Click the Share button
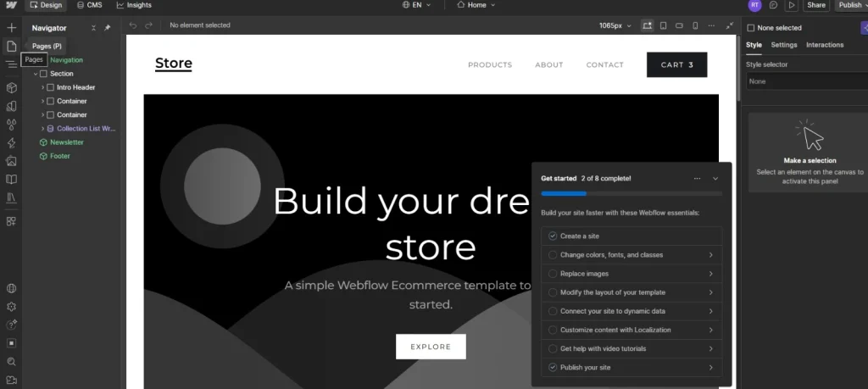This screenshot has width=868, height=389. (x=816, y=5)
